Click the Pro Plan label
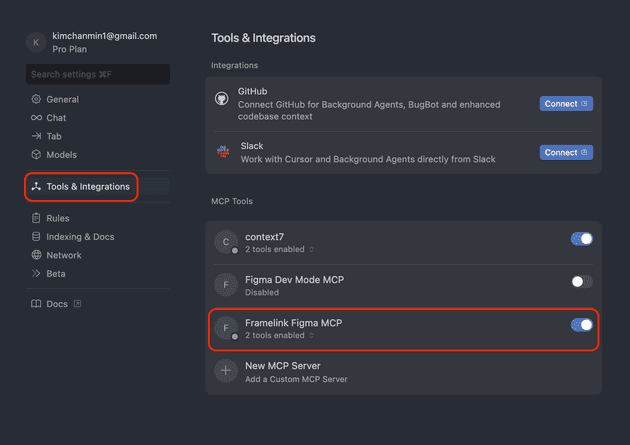Image resolution: width=630 pixels, height=445 pixels. (70, 49)
